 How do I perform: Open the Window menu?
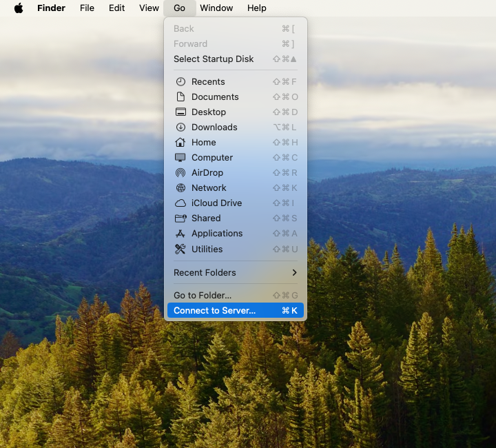tap(216, 8)
